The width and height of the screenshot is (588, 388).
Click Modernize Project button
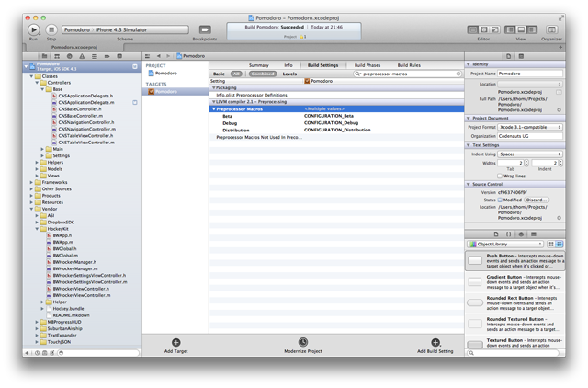[x=303, y=346]
